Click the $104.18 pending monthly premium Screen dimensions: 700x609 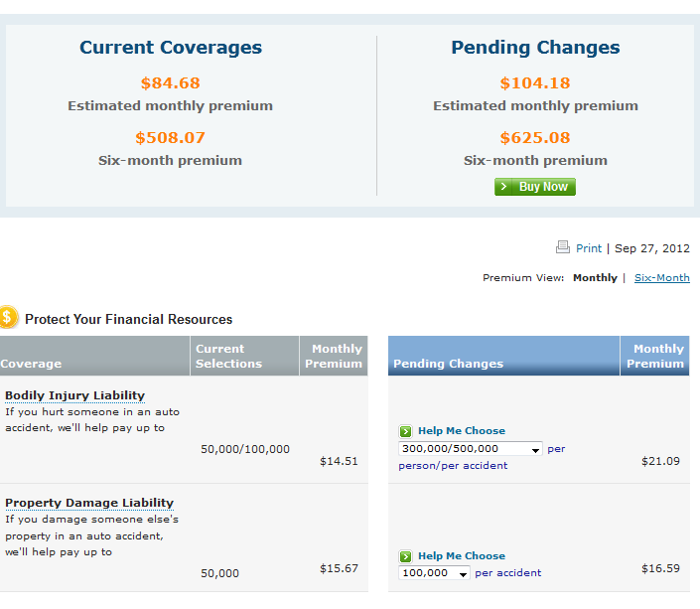pyautogui.click(x=535, y=83)
